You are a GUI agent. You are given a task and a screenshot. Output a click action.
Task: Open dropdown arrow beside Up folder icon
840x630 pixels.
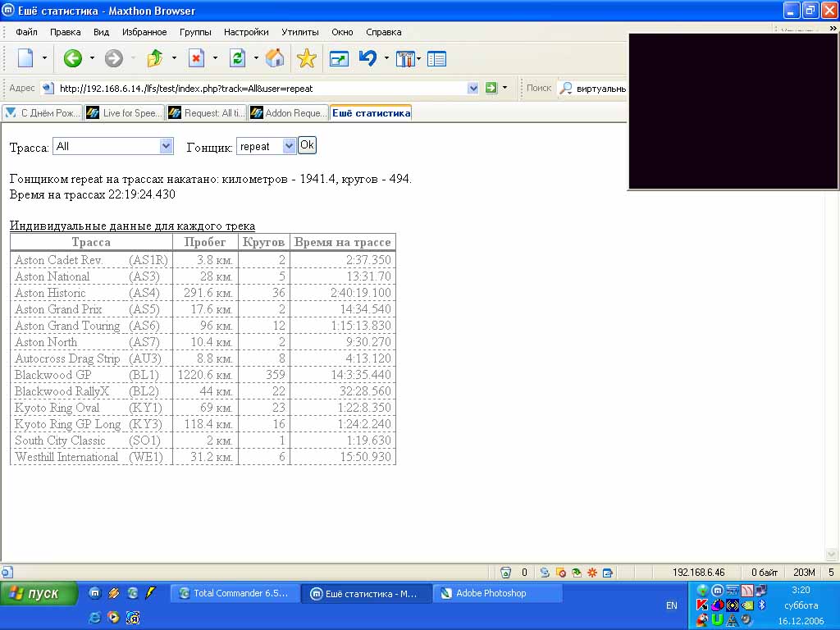[174, 58]
